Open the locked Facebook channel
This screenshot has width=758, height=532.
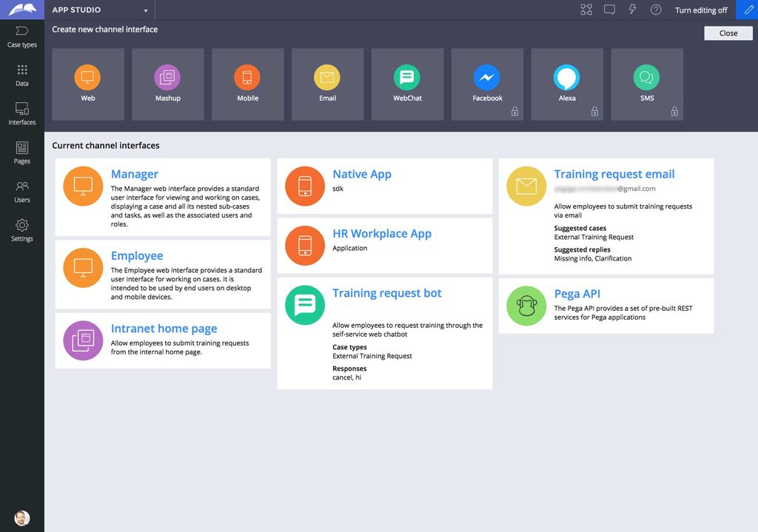click(x=487, y=78)
